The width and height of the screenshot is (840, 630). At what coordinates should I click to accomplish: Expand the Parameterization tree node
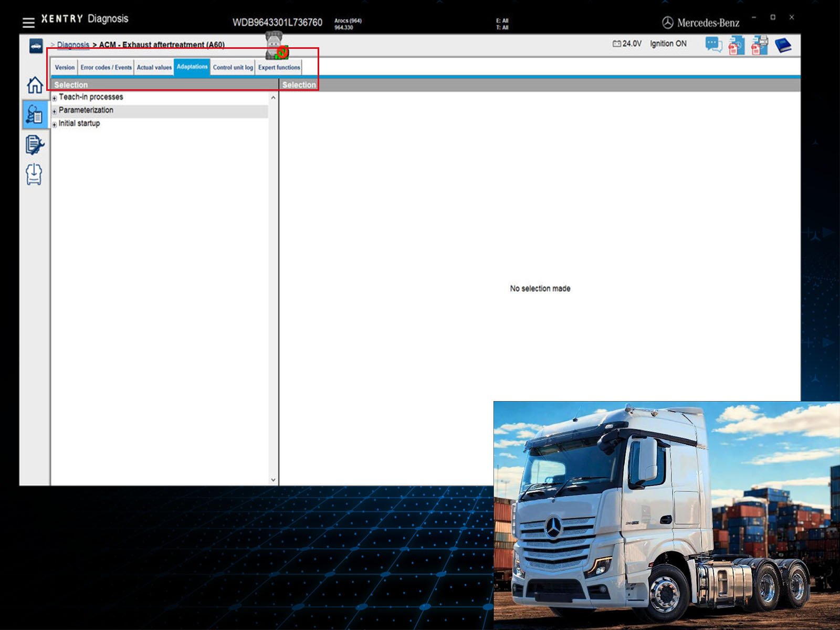point(55,111)
